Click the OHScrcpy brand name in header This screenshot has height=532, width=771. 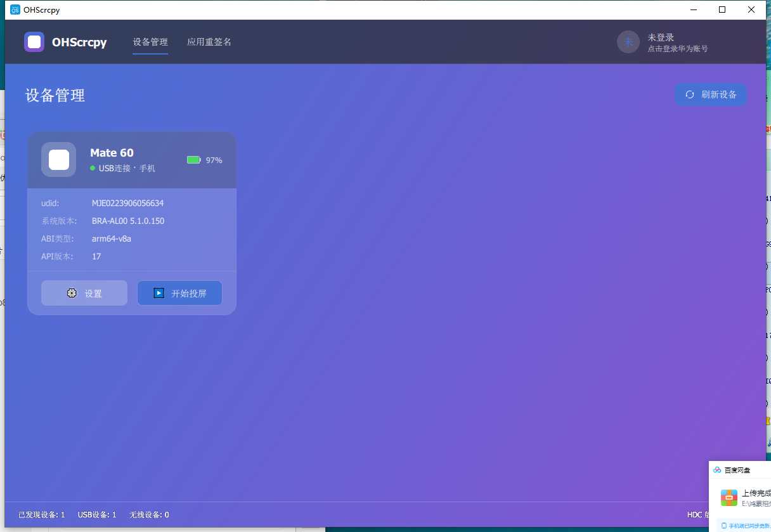[x=79, y=42]
